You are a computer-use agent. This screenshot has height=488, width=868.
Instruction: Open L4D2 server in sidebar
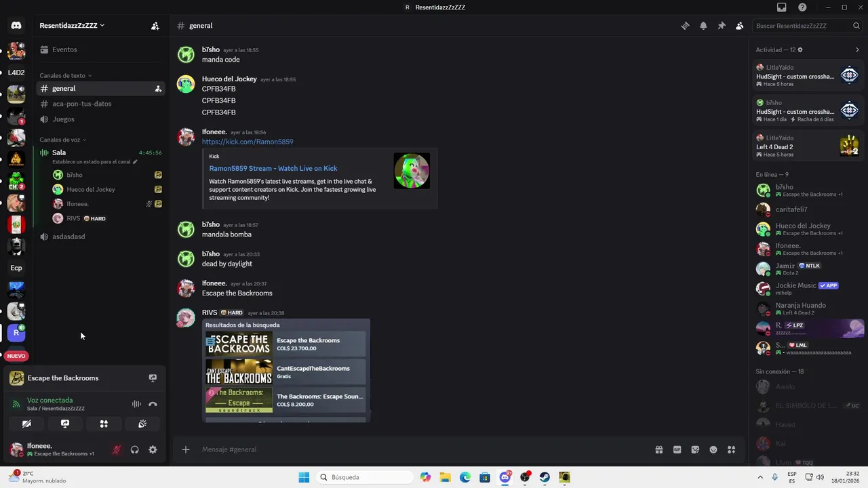coord(16,73)
